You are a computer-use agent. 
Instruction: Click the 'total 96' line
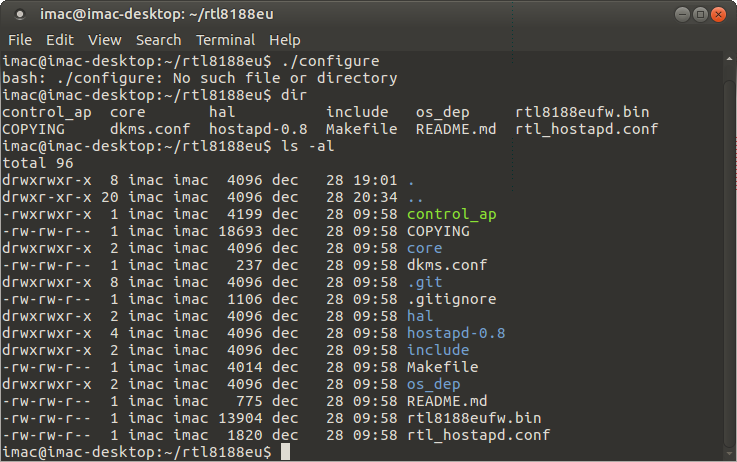click(x=38, y=163)
